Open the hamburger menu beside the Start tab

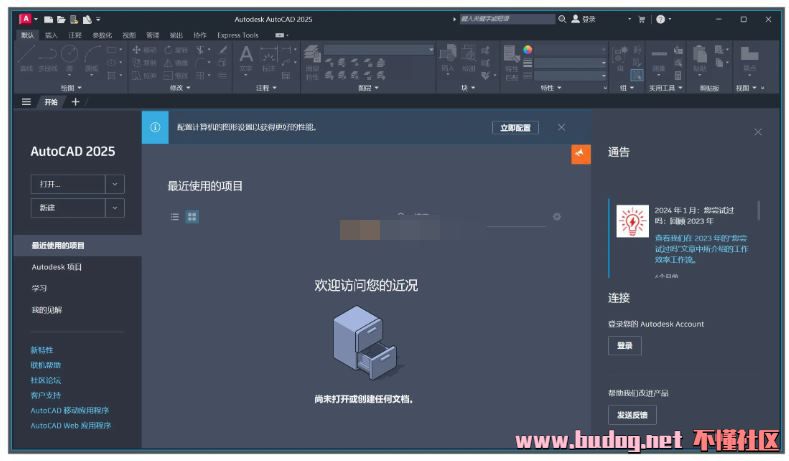pyautogui.click(x=26, y=102)
